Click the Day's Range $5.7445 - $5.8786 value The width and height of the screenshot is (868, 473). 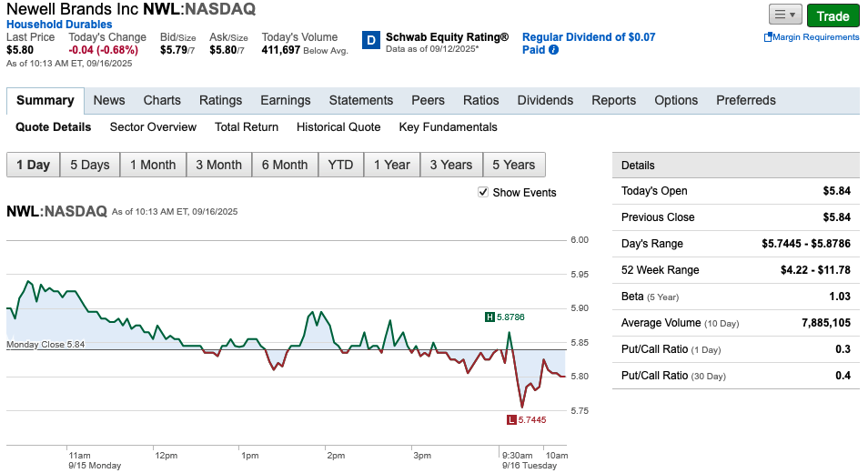[x=806, y=244]
